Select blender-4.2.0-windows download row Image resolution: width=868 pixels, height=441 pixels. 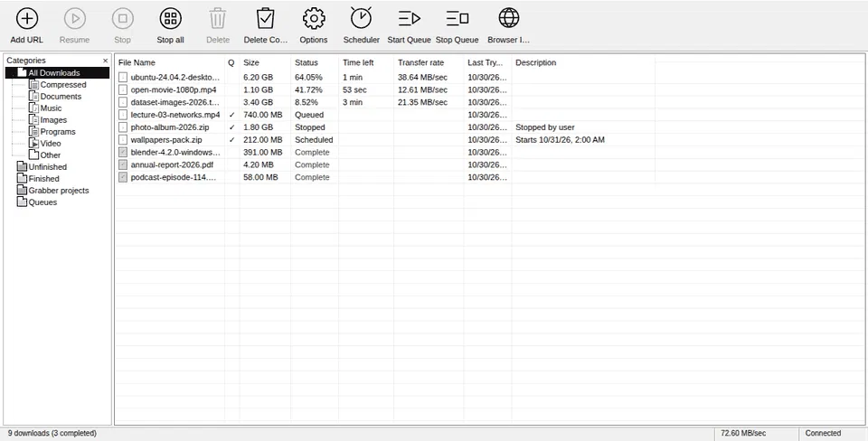coord(385,152)
